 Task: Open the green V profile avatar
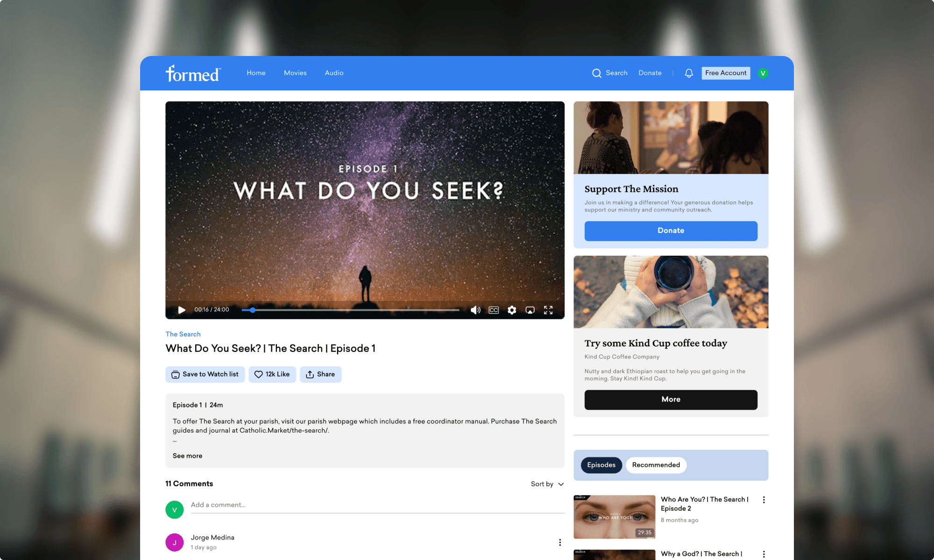(763, 73)
